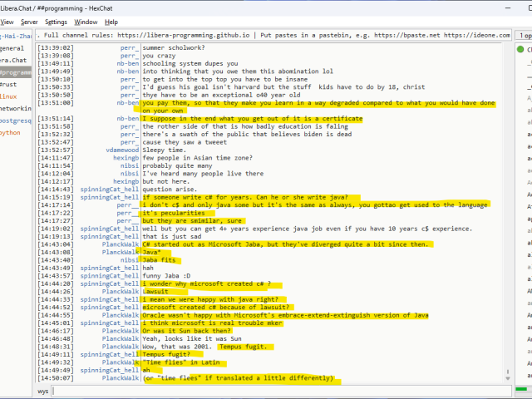Open the #postgresql channel
Screen dimensions: 532x399
15,120
